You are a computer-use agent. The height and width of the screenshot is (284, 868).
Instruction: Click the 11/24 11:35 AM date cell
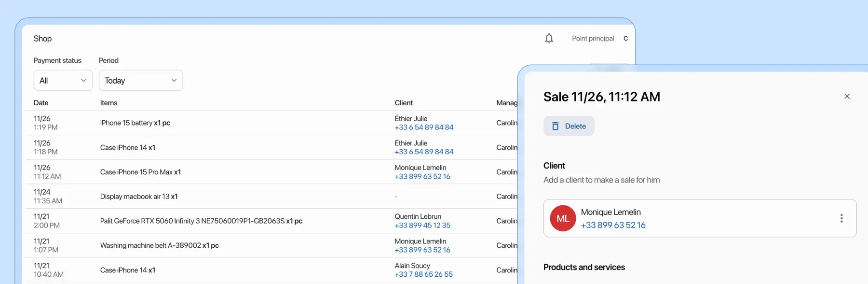coord(48,197)
